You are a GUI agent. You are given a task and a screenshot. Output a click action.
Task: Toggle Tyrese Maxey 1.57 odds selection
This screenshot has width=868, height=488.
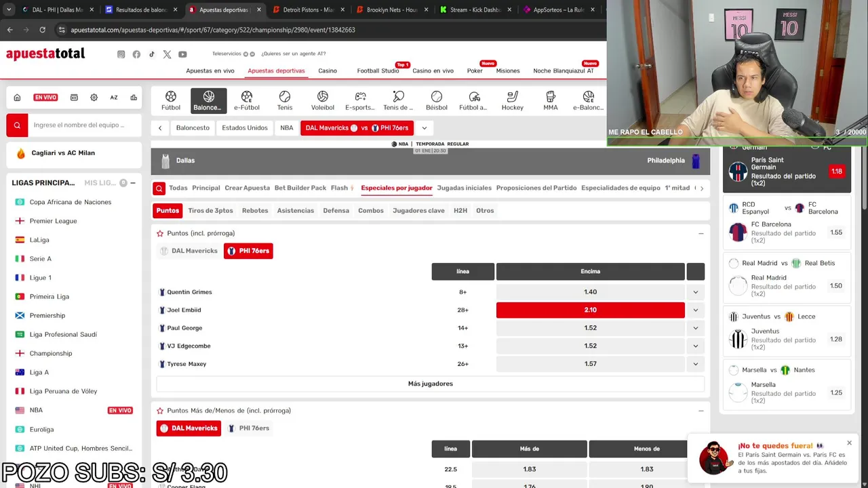(590, 364)
